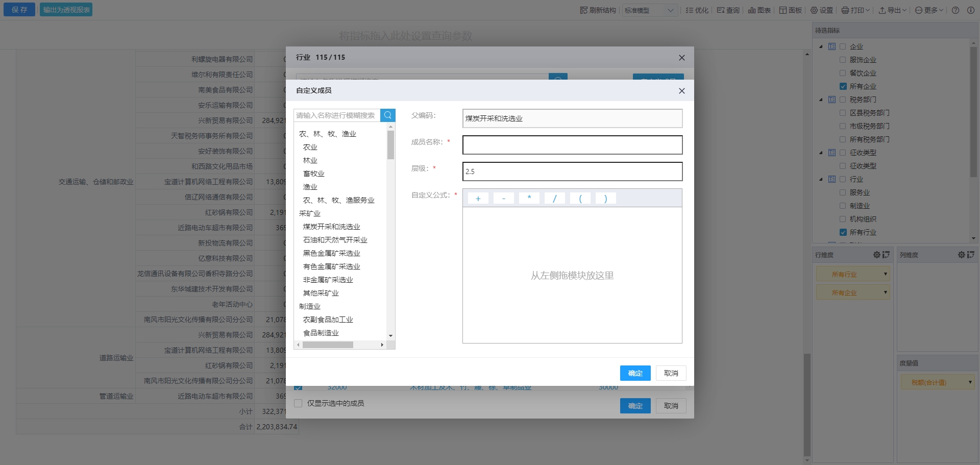
Task: Click the help question mark icon
Action: click(955, 10)
